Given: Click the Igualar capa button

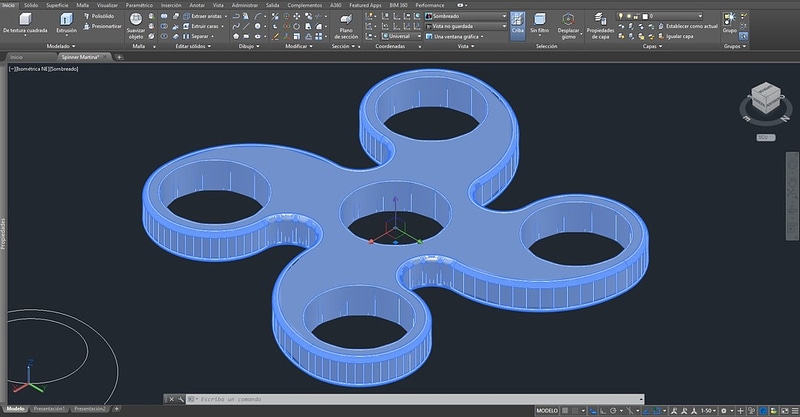Looking at the screenshot, I should (x=675, y=36).
